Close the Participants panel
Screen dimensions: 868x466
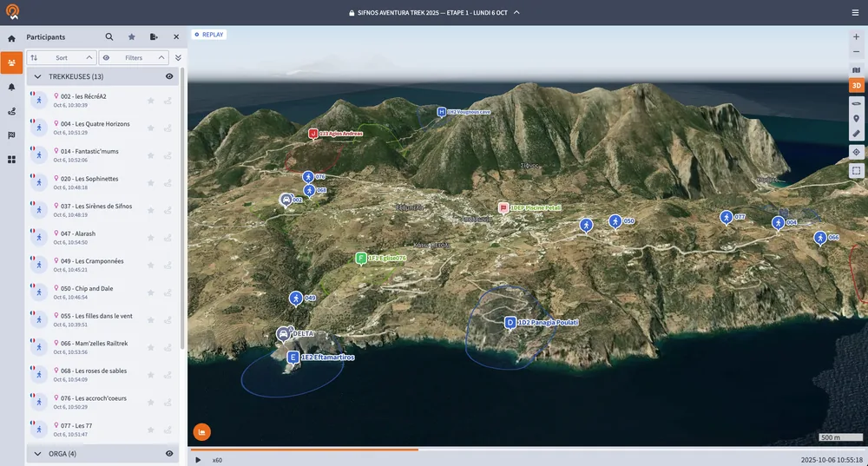pyautogui.click(x=176, y=37)
